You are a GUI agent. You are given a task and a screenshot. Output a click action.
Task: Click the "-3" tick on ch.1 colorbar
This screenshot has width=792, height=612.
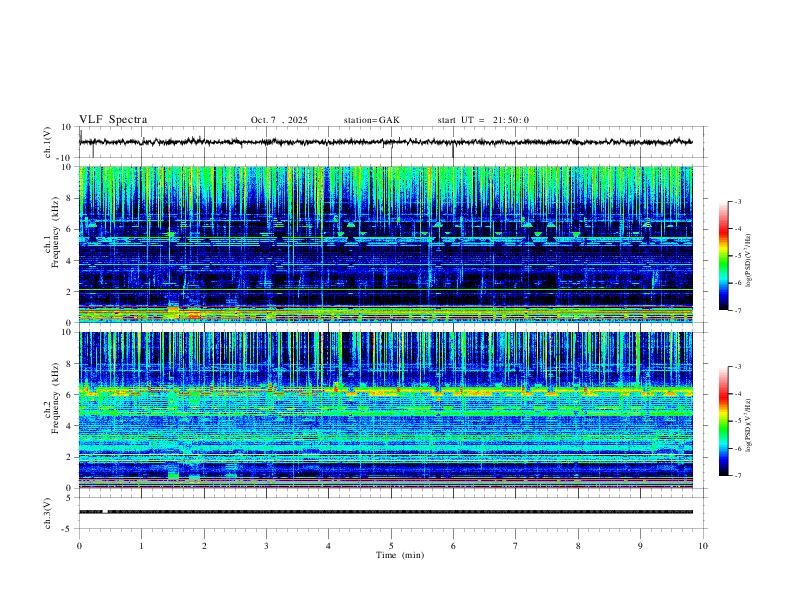(x=738, y=201)
